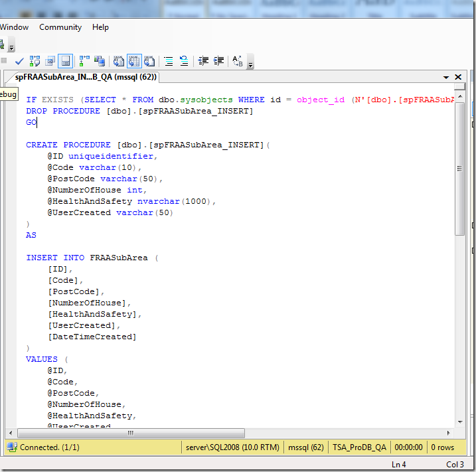The image size is (476, 472).
Task: Display the estimated execution plan
Action: click(35, 61)
